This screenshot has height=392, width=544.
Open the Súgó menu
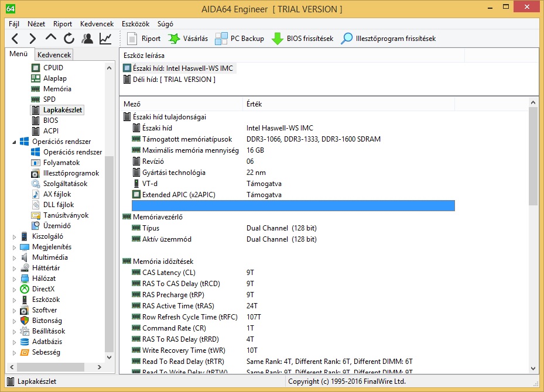tap(165, 24)
